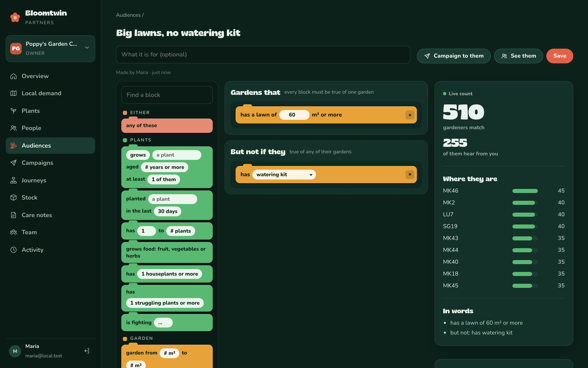Select the 'any of these' block

coord(167,125)
